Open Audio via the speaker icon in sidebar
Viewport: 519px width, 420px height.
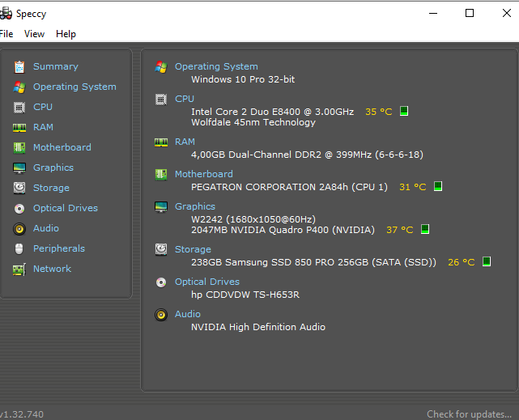tap(19, 228)
